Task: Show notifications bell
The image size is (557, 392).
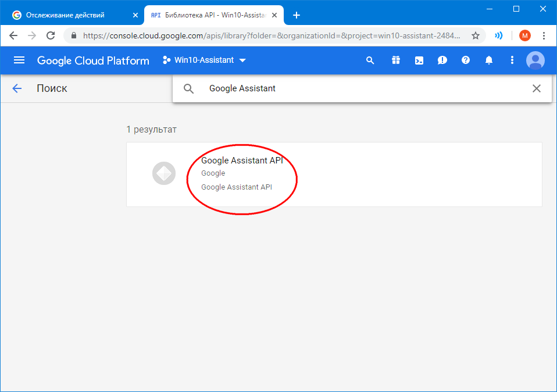Action: coord(489,60)
